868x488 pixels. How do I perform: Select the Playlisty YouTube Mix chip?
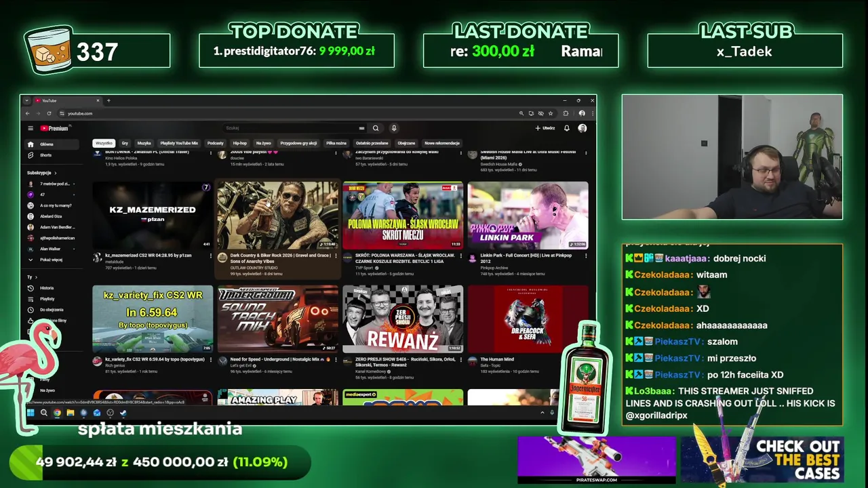(179, 143)
